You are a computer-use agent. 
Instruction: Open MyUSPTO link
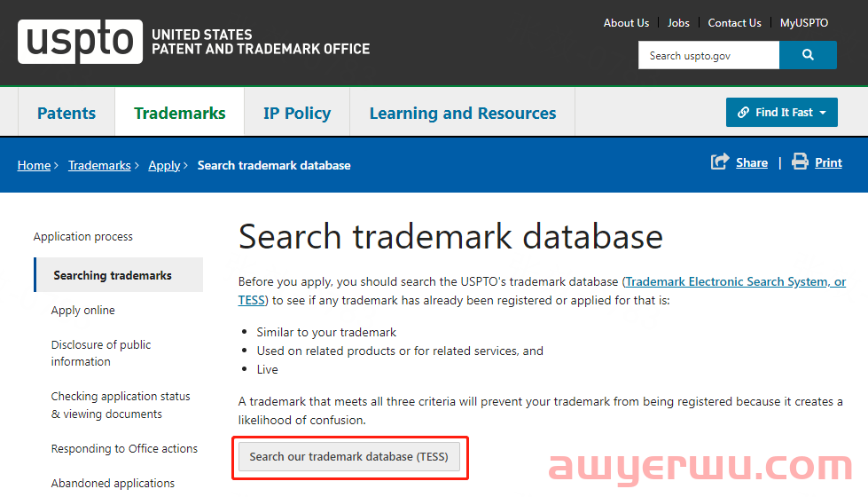tap(804, 23)
